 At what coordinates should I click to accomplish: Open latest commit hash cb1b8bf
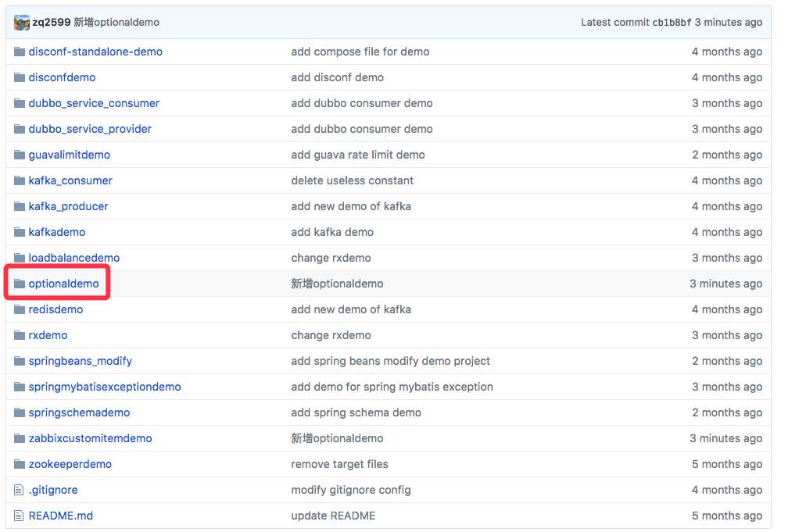672,23
